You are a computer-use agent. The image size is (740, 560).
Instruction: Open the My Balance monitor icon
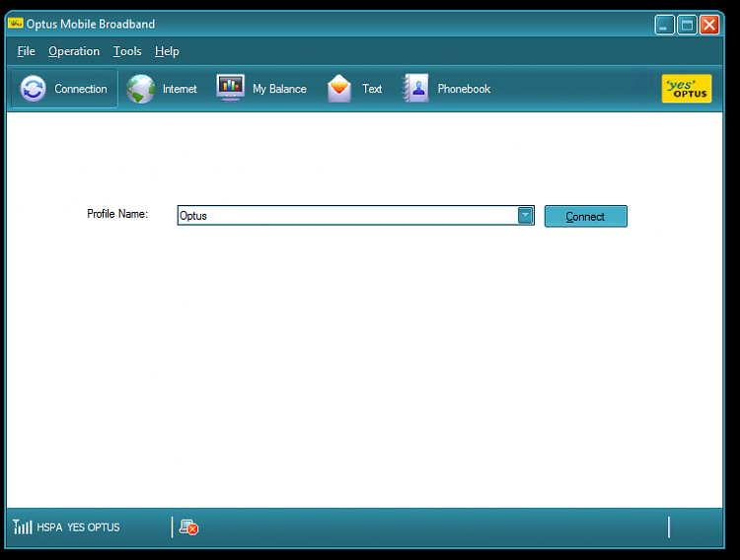(x=230, y=88)
